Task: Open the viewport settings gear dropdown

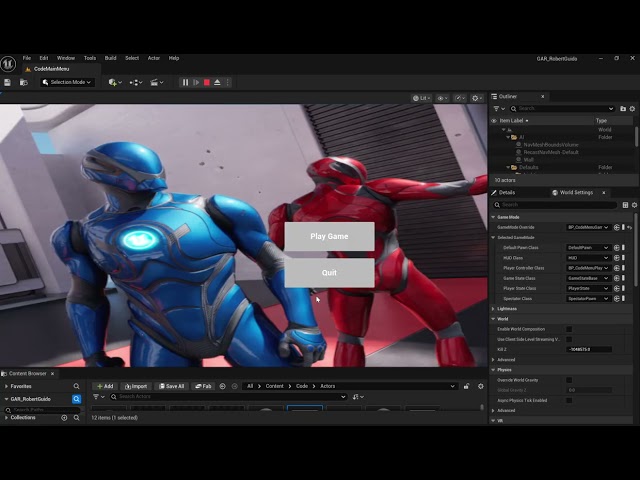Action: 477,98
